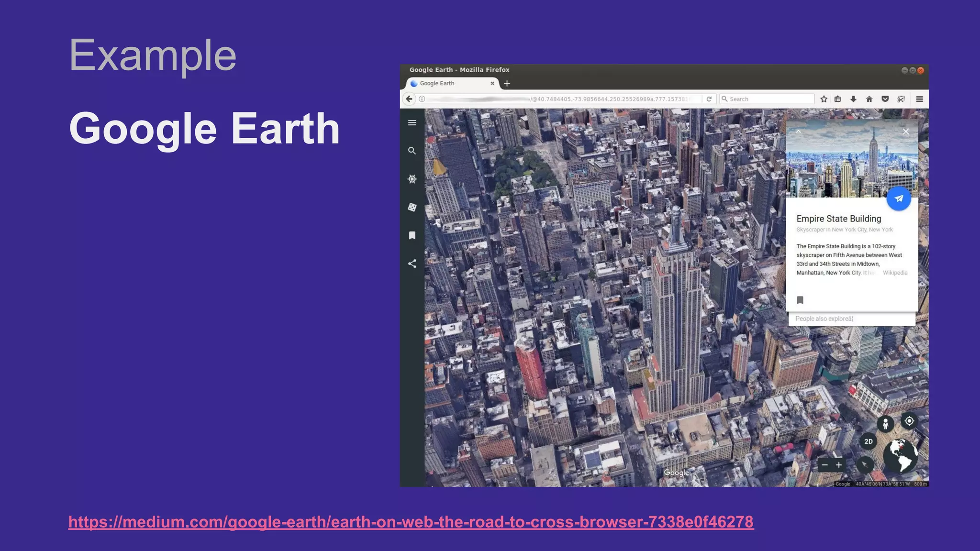Open the medium.com article link
This screenshot has width=980, height=551.
(411, 522)
